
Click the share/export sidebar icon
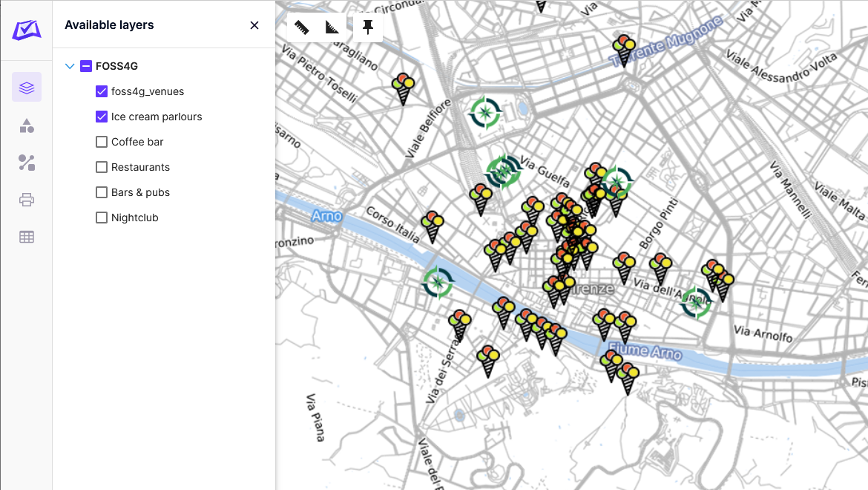coord(27,163)
